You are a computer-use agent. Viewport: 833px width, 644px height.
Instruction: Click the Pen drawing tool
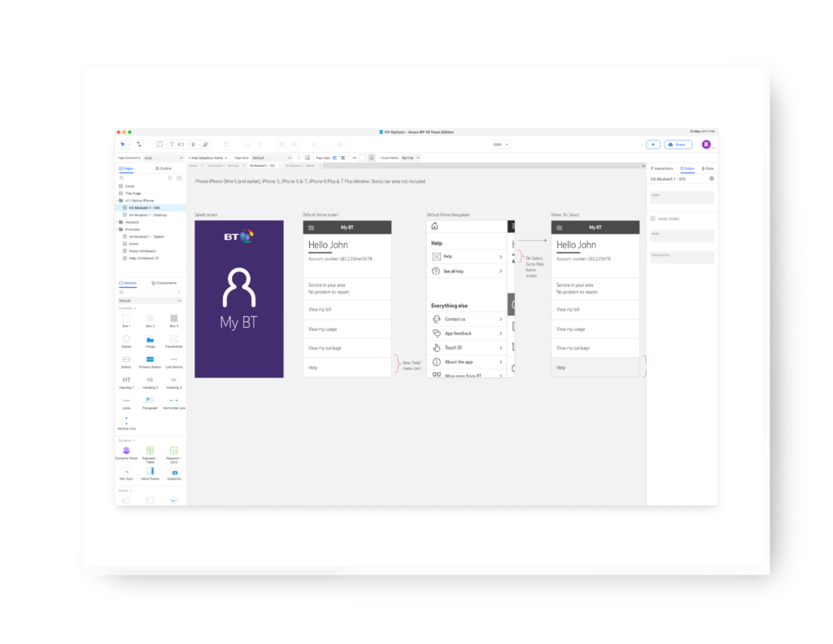(x=205, y=144)
